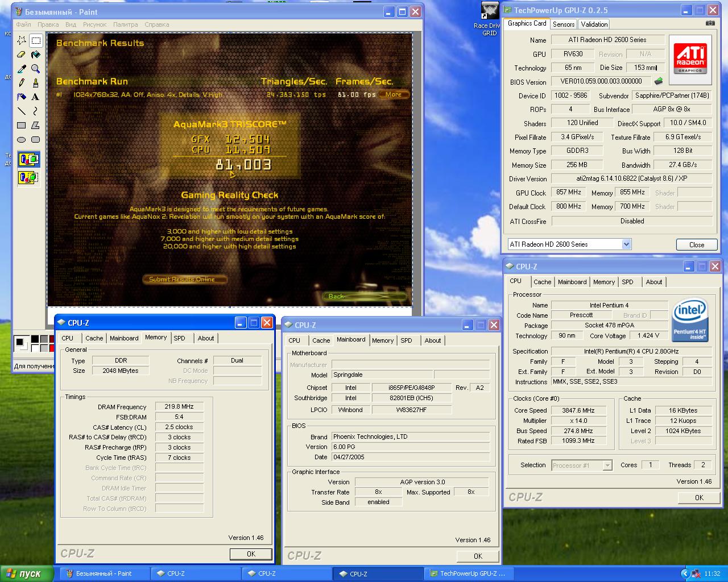Switch to TechPowerUp GPU-Z taskbar button
728x582 pixels.
pos(469,573)
